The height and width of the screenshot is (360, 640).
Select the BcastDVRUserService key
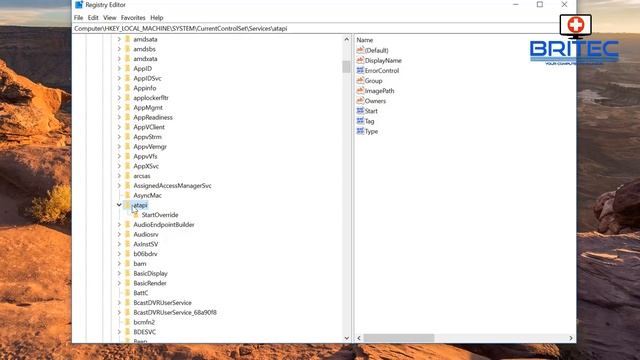pyautogui.click(x=162, y=303)
